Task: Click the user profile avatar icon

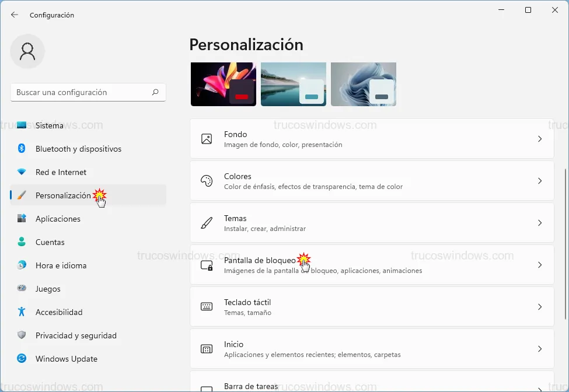Action: point(27,51)
